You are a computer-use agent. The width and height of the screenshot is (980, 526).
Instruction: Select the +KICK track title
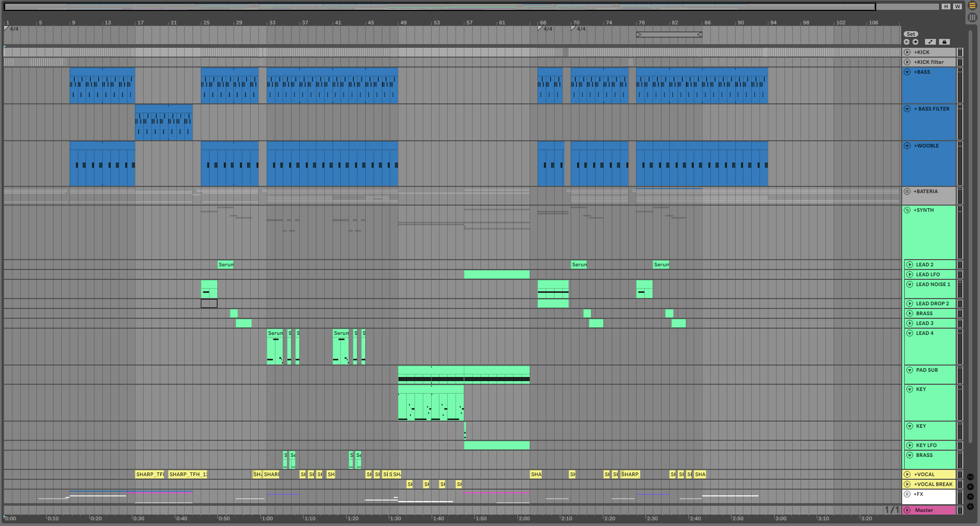(x=922, y=52)
